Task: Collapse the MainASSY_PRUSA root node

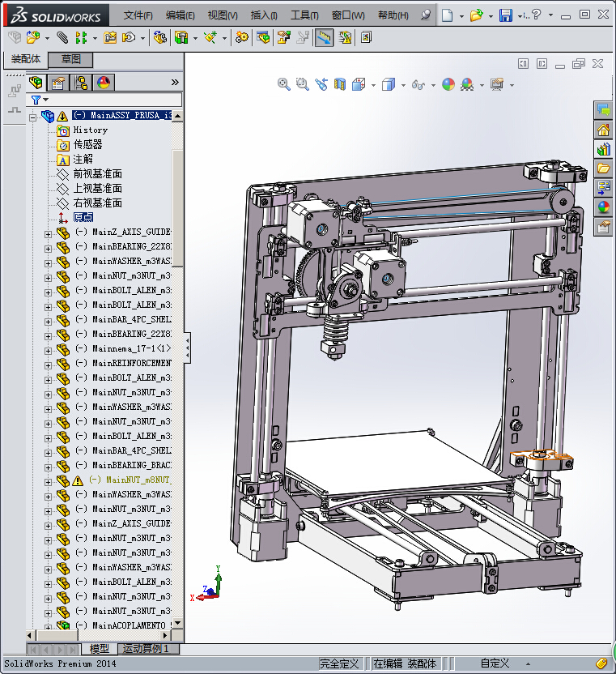Action: pyautogui.click(x=32, y=117)
